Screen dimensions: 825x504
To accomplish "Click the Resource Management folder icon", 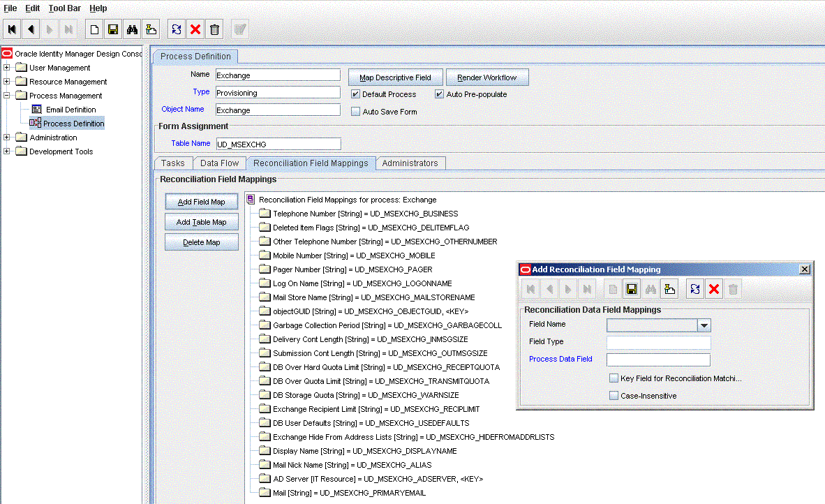I will 21,82.
